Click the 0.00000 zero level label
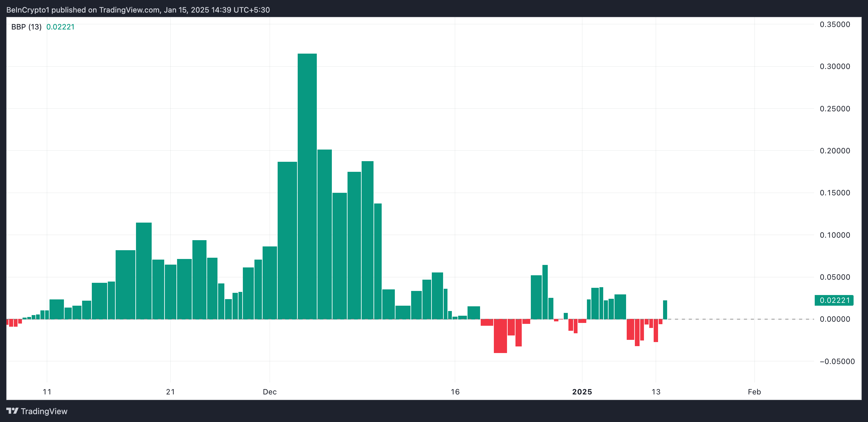868x422 pixels. point(835,319)
